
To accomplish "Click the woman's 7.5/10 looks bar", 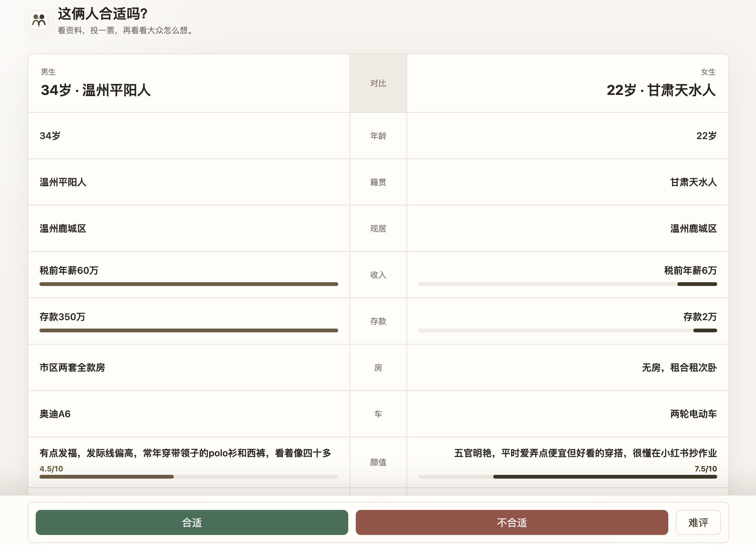I will (568, 477).
